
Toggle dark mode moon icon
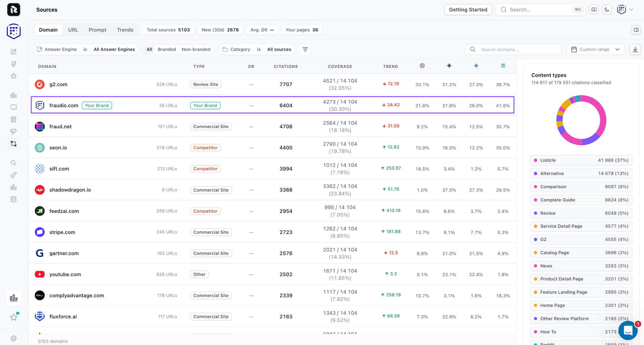click(x=607, y=10)
